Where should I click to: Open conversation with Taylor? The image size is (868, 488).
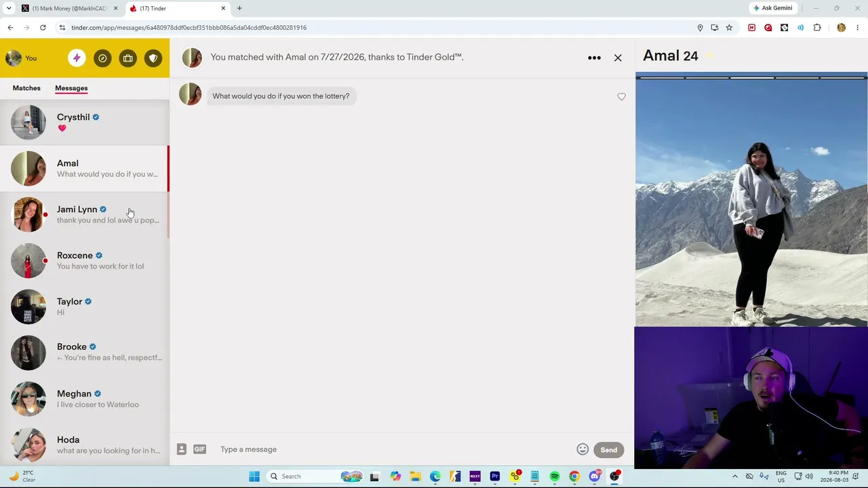coord(85,307)
